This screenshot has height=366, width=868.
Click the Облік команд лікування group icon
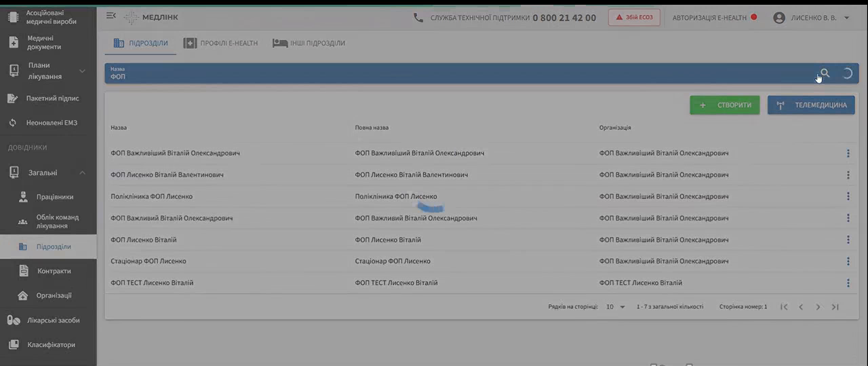(x=23, y=222)
